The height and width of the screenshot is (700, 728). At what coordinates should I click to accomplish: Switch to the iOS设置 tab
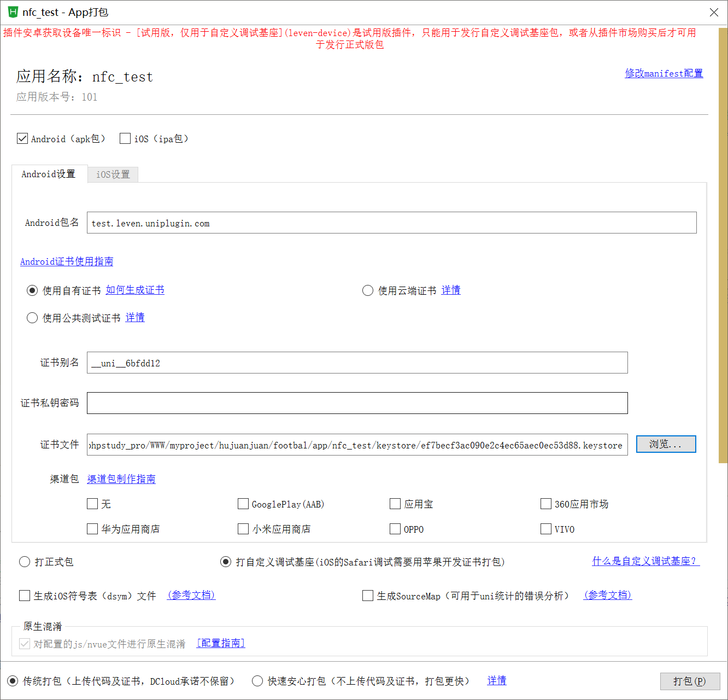point(113,174)
